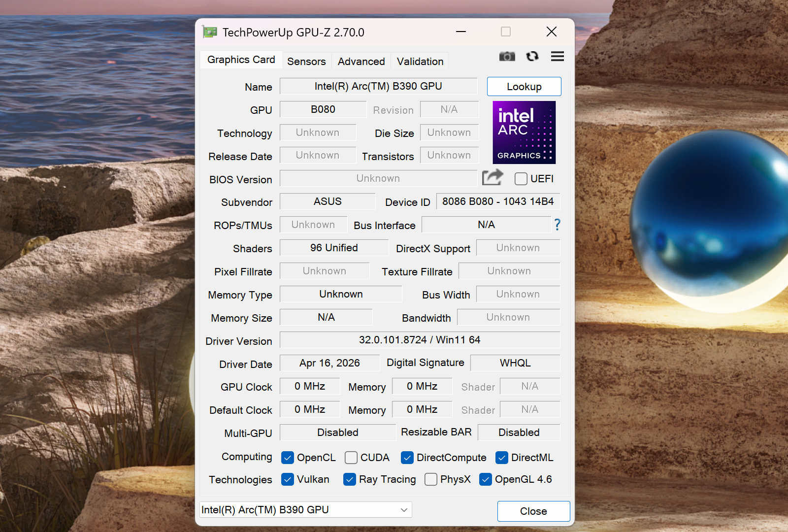Click the Texture Fillrate field
Screen dimensions: 788x532
pos(509,271)
